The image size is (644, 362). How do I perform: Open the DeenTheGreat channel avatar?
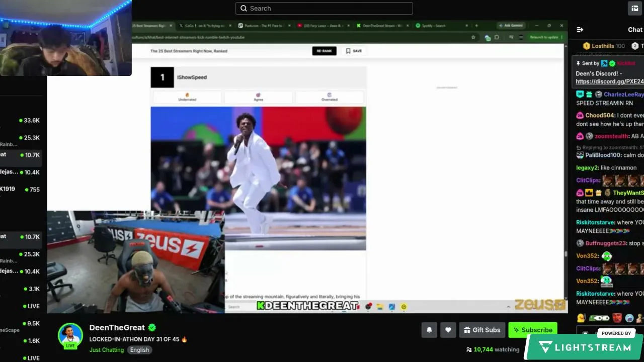pyautogui.click(x=70, y=335)
